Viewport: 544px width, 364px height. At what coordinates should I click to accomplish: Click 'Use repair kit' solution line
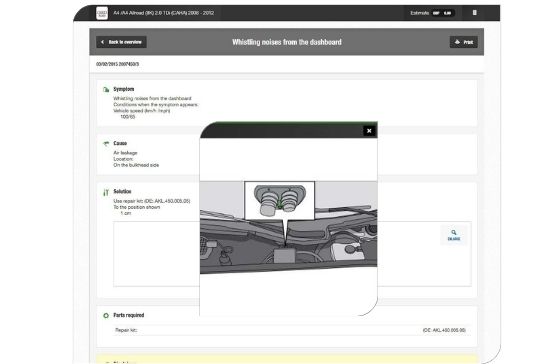click(x=152, y=201)
